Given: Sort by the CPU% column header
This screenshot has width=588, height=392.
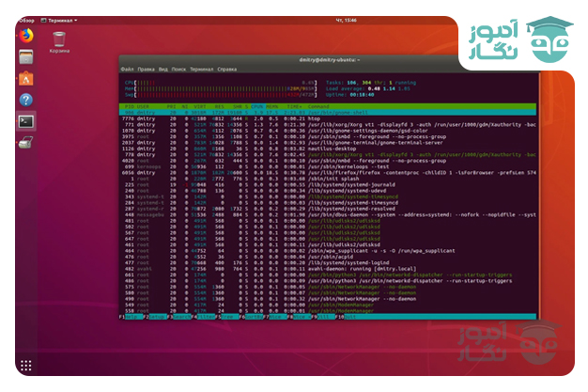Looking at the screenshot, I should pyautogui.click(x=254, y=108).
